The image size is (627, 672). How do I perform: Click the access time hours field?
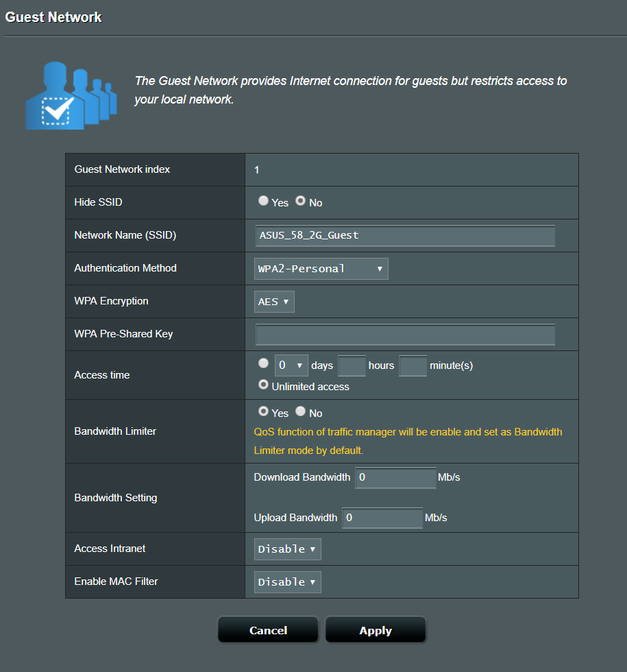click(352, 365)
